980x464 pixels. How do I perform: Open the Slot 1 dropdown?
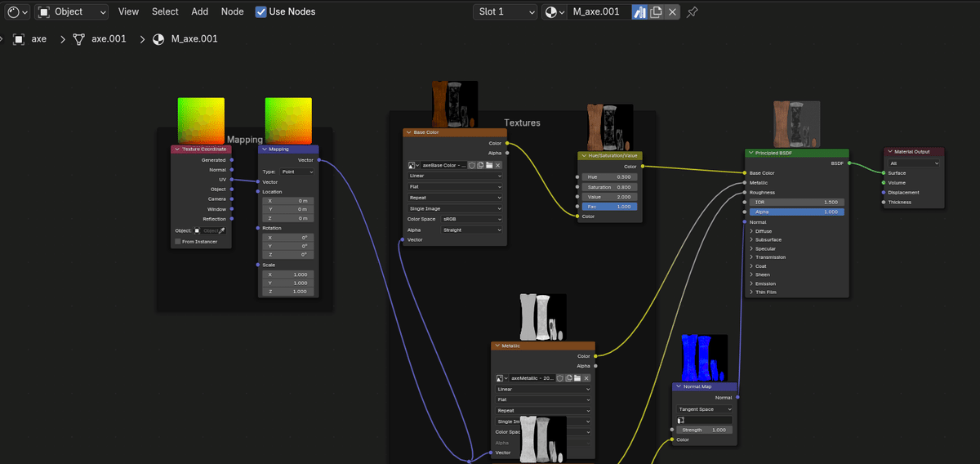point(506,11)
